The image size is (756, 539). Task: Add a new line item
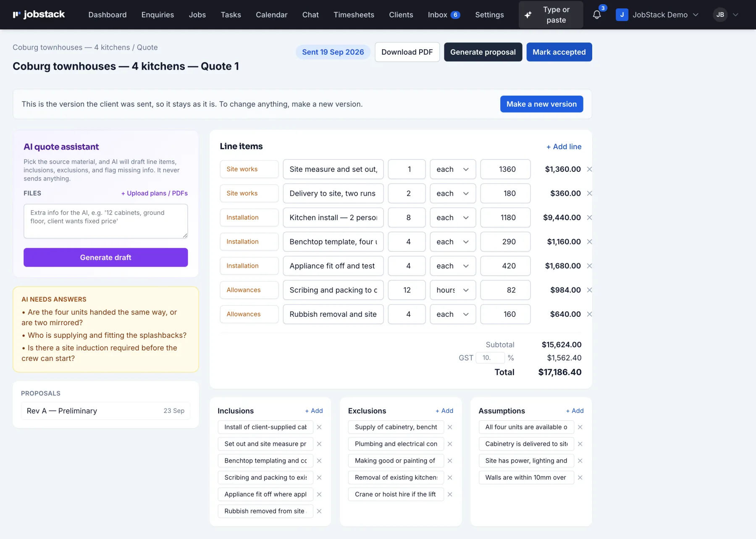pos(564,147)
